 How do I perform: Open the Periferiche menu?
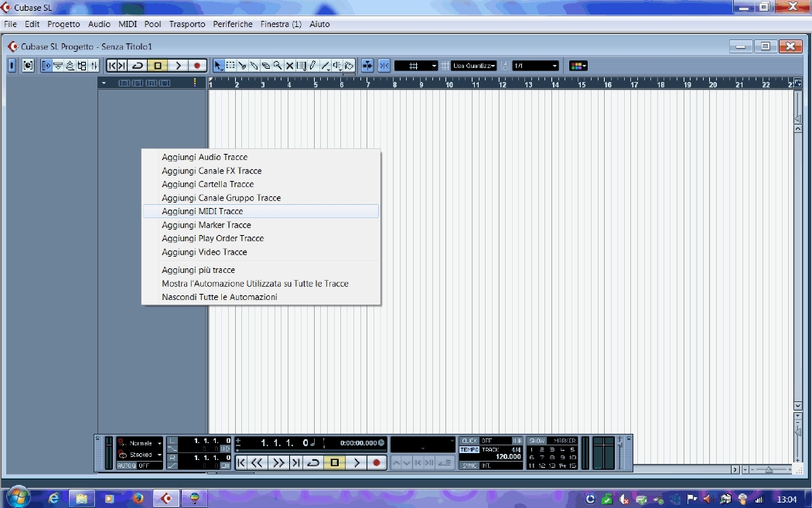point(233,24)
